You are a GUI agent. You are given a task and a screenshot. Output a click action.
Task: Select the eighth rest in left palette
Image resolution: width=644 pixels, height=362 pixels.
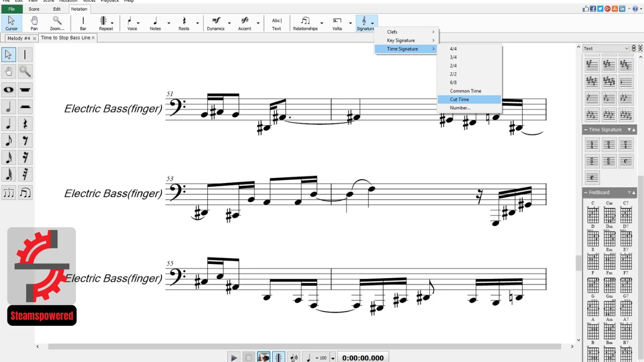point(25,141)
